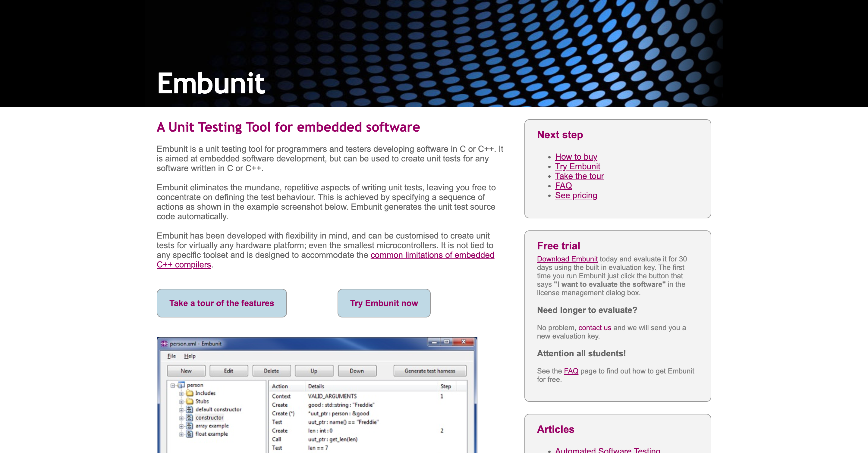868x453 pixels.
Task: Click the Edit button in the screenshot
Action: tap(228, 371)
